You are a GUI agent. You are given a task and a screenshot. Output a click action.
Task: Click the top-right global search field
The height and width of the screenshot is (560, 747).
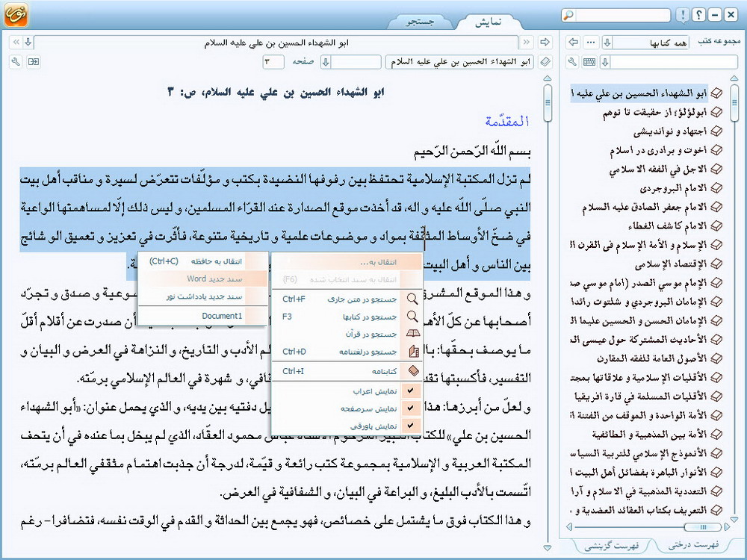point(622,15)
